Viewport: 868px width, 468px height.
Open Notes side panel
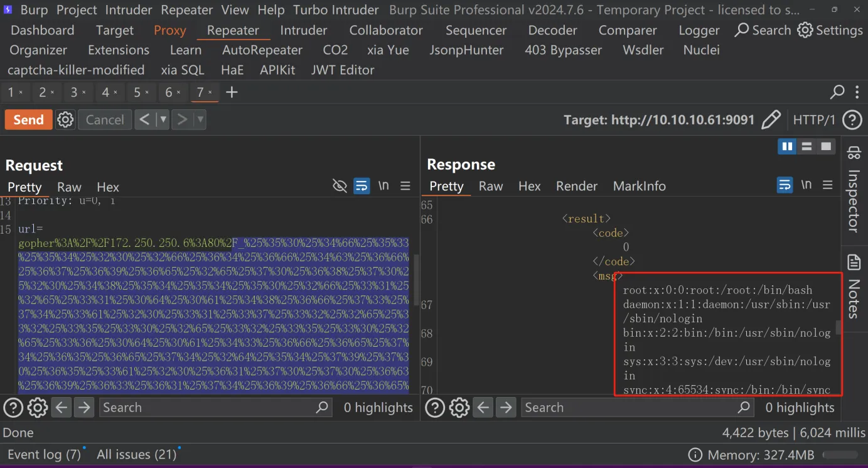coord(854,286)
